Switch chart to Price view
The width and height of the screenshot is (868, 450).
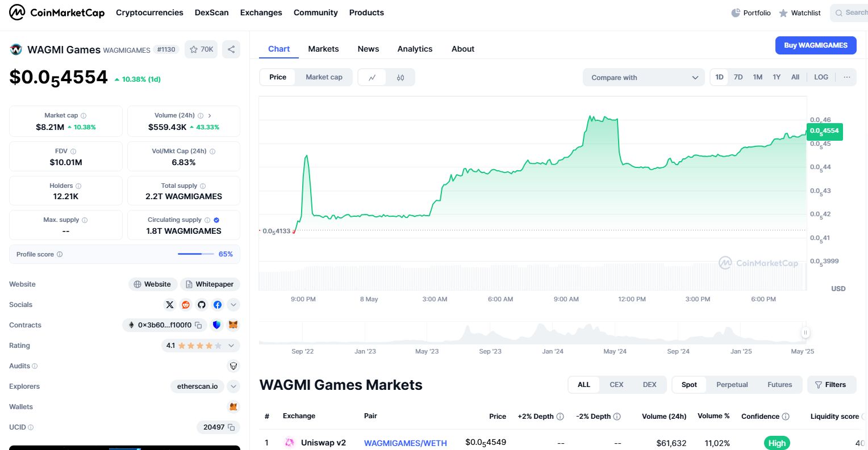(x=278, y=77)
